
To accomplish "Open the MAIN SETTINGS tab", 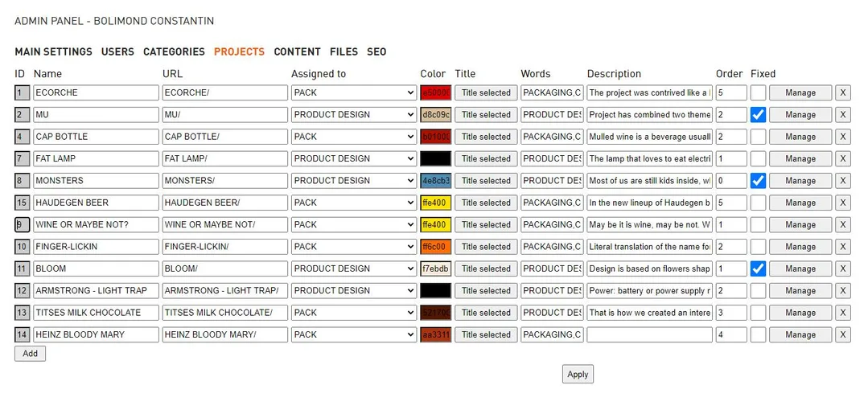I will [x=53, y=52].
